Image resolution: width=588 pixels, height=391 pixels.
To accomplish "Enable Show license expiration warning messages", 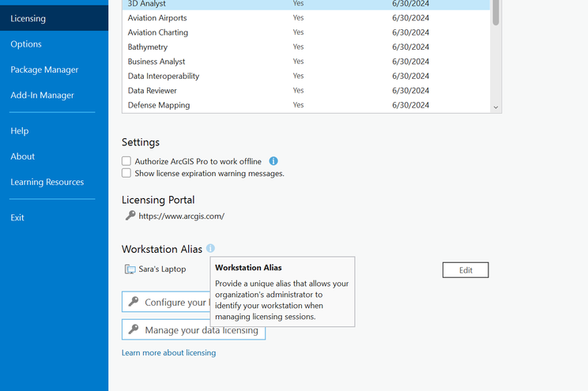I will pyautogui.click(x=126, y=173).
